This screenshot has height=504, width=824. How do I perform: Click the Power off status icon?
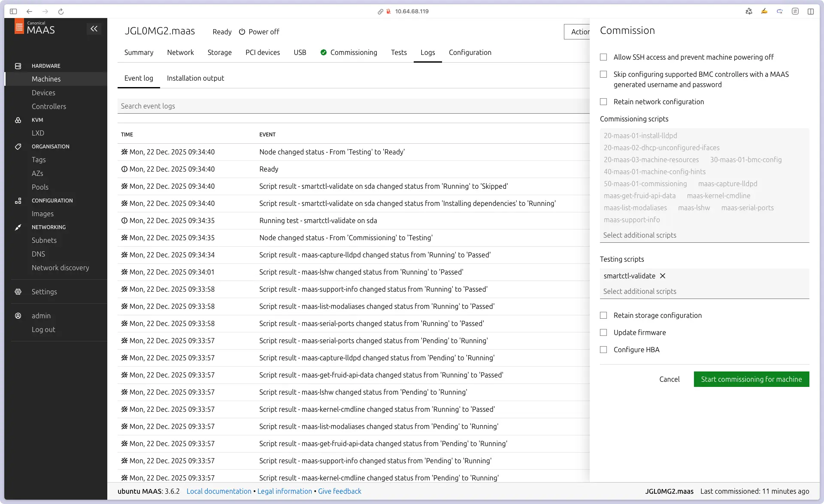pos(242,32)
